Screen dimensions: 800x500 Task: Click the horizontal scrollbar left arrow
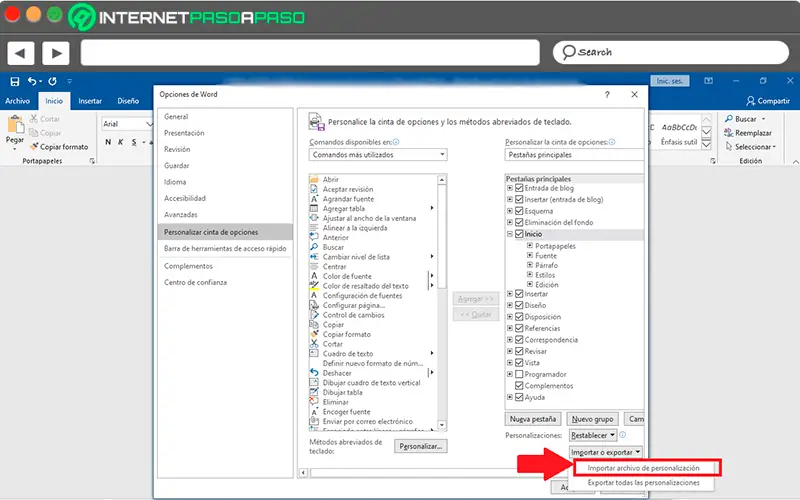pos(303,472)
